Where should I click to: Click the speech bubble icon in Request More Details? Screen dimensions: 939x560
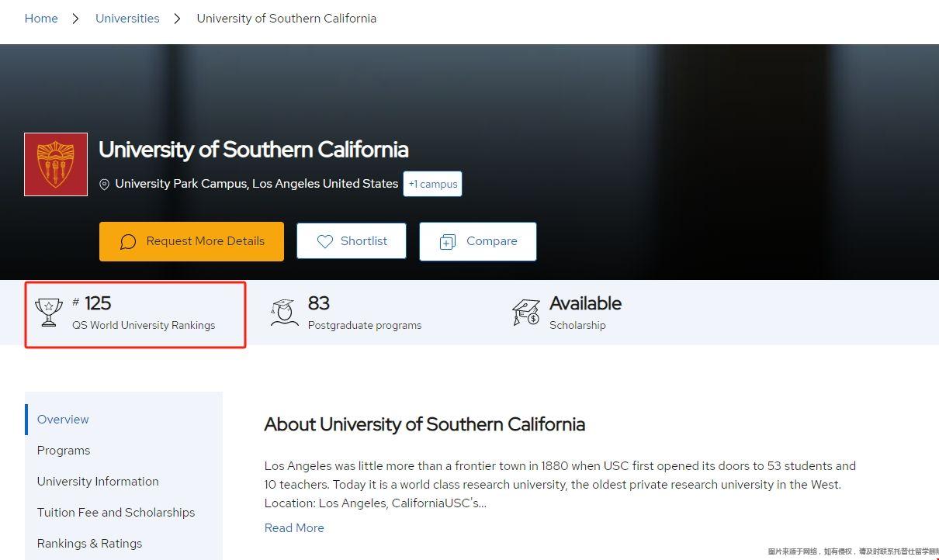(x=128, y=242)
